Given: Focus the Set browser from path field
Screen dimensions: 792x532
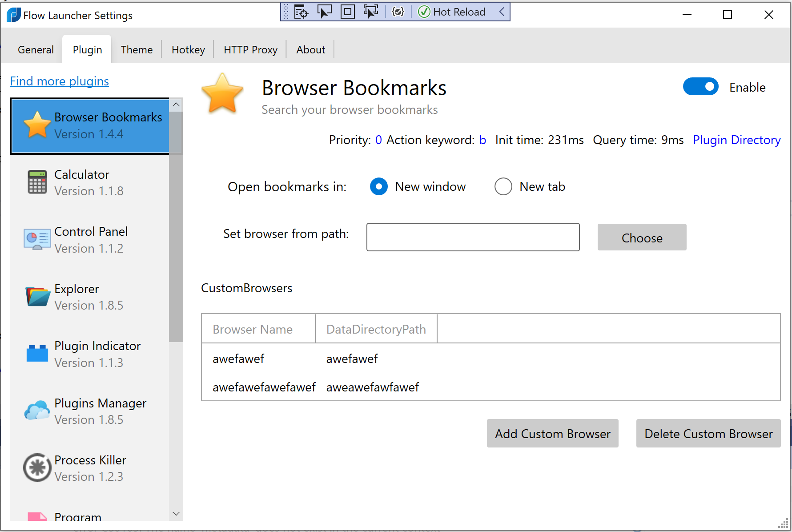Looking at the screenshot, I should click(x=473, y=237).
